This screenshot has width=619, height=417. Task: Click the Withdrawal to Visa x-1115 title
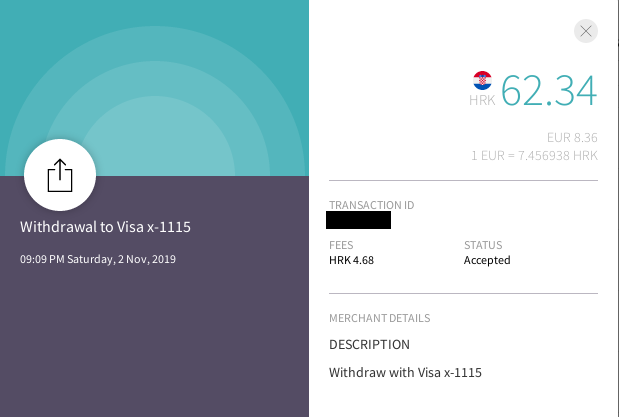[x=105, y=227]
